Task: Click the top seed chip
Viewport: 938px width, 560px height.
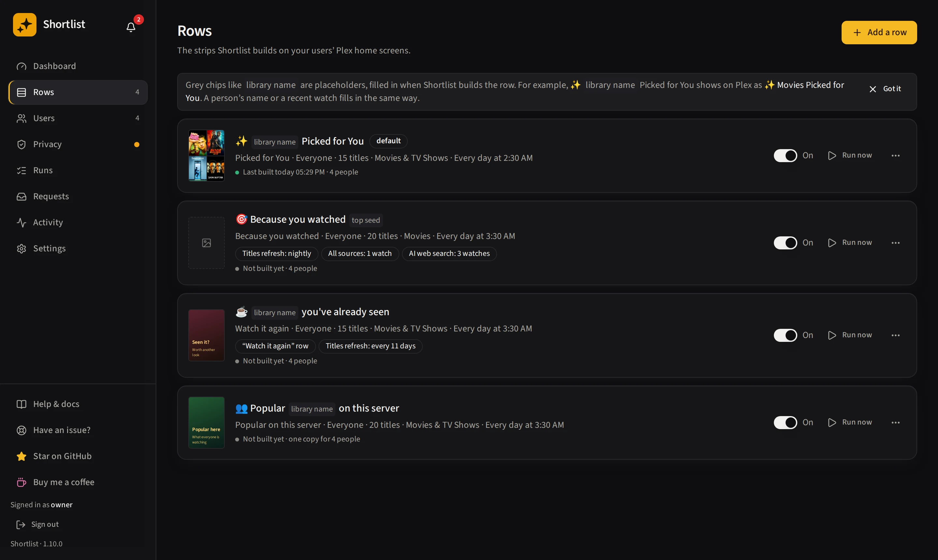Action: click(366, 220)
